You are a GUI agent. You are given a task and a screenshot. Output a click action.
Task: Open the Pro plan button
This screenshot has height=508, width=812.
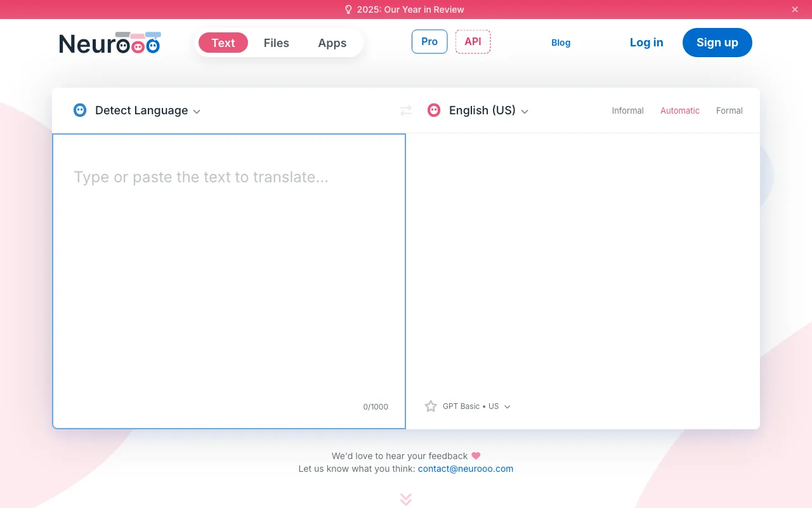tap(429, 42)
